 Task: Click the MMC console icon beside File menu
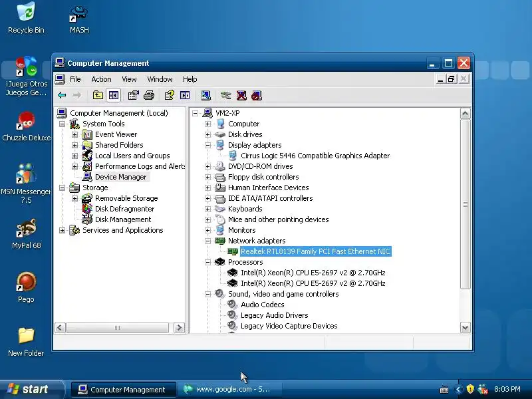60,79
